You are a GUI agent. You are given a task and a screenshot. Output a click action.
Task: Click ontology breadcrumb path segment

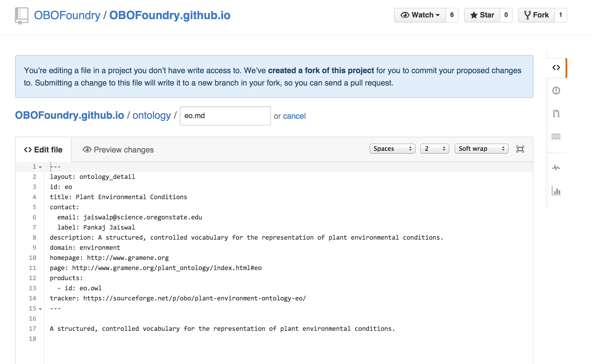pyautogui.click(x=151, y=116)
